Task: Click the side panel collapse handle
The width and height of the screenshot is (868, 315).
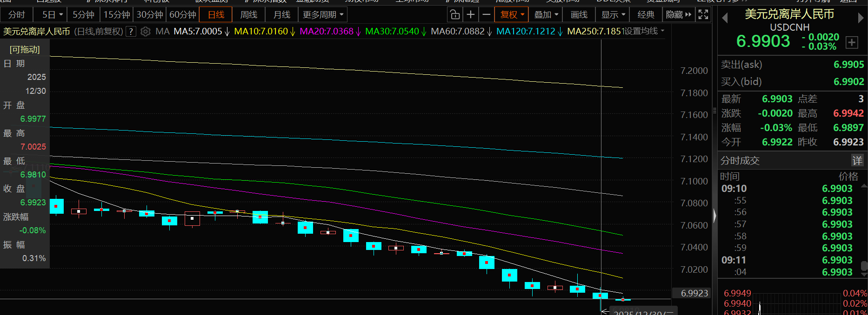Action: [x=714, y=215]
